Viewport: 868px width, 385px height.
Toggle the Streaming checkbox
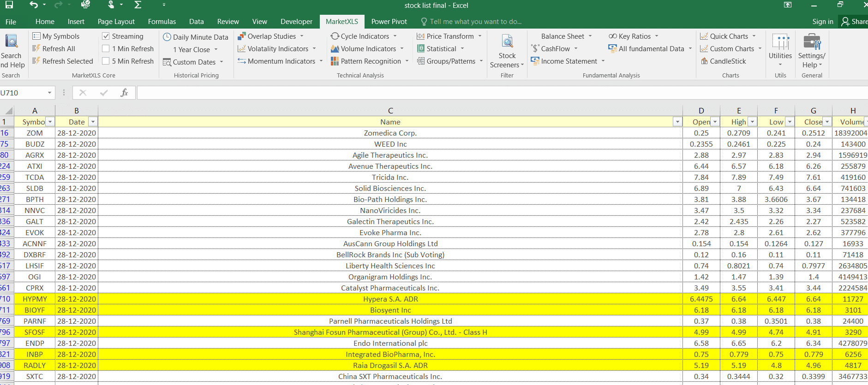[106, 36]
